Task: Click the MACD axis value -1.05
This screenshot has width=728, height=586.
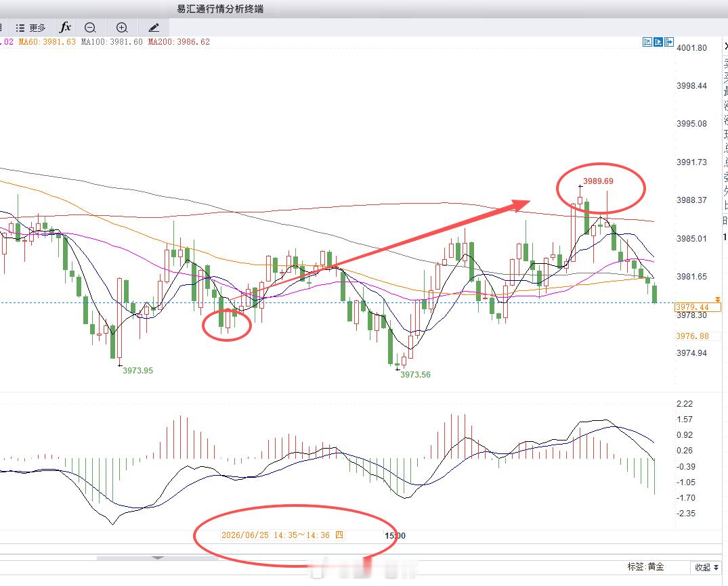Action: click(x=686, y=482)
